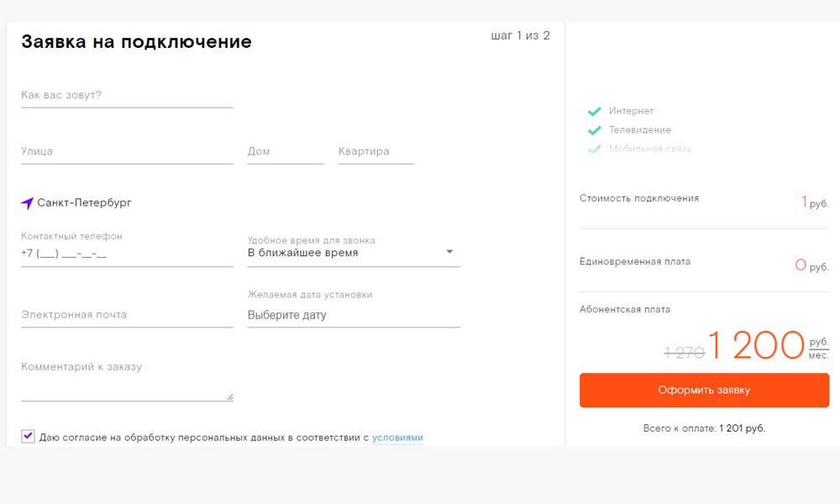The width and height of the screenshot is (840, 504).
Task: Toggle the personal data consent checkbox
Action: click(x=29, y=436)
